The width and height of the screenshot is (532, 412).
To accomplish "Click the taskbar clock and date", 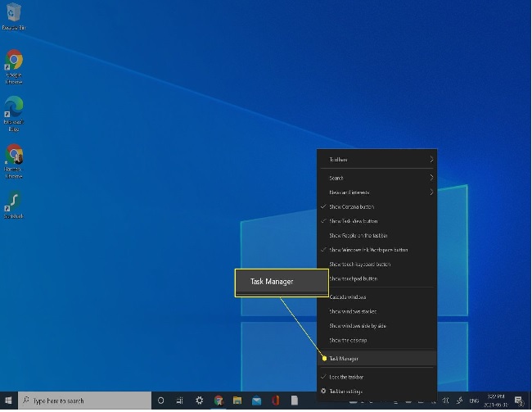I will click(496, 401).
